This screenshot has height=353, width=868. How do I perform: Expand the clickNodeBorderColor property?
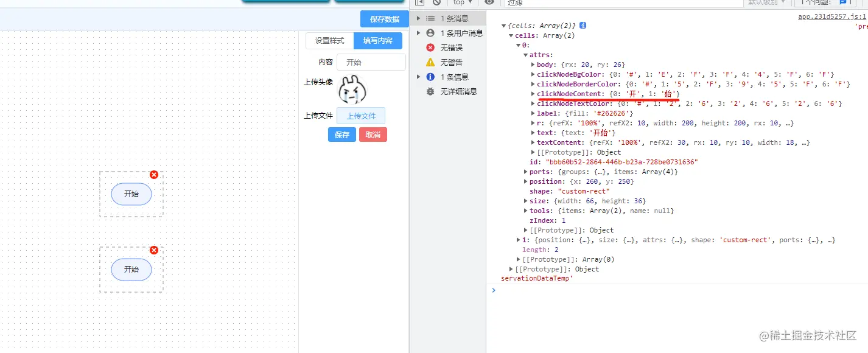533,84
